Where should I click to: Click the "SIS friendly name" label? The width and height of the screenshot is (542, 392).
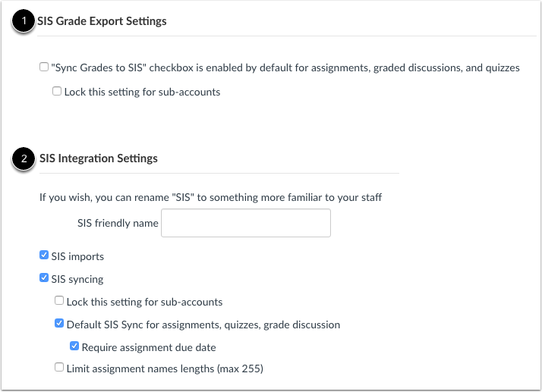[x=118, y=223]
